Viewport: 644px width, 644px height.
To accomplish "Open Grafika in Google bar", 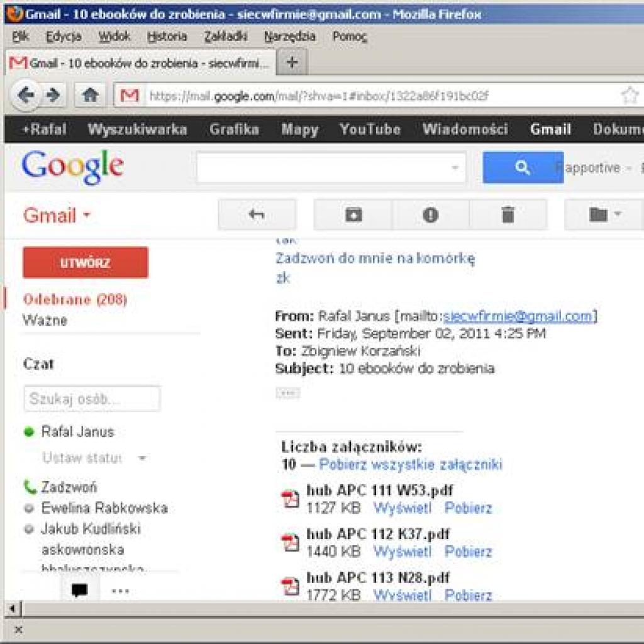I will (234, 130).
